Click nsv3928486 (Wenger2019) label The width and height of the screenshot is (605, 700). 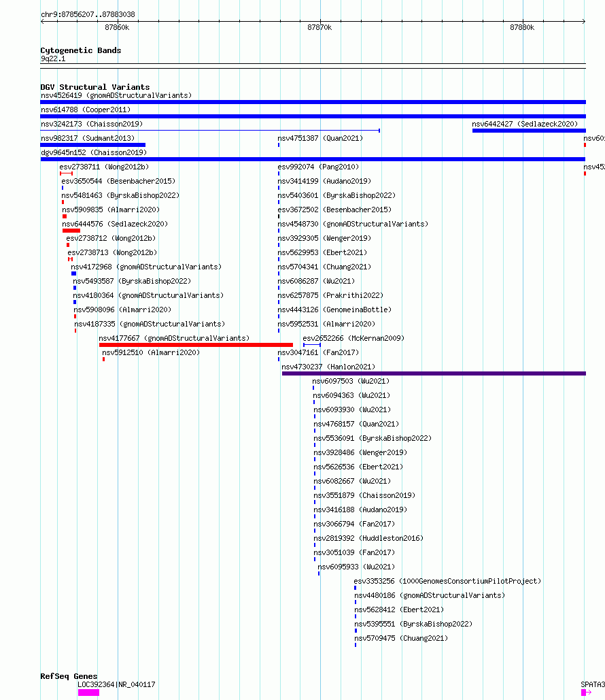pyautogui.click(x=360, y=452)
